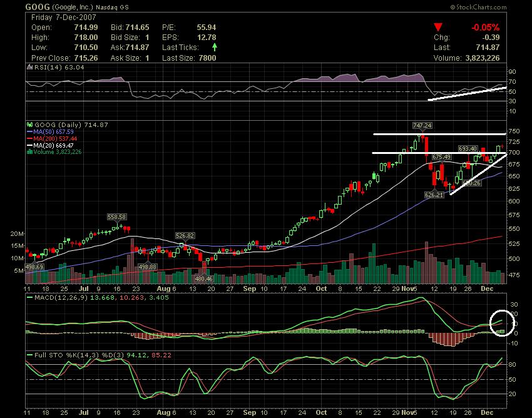Click the Low value 710.50

point(86,48)
